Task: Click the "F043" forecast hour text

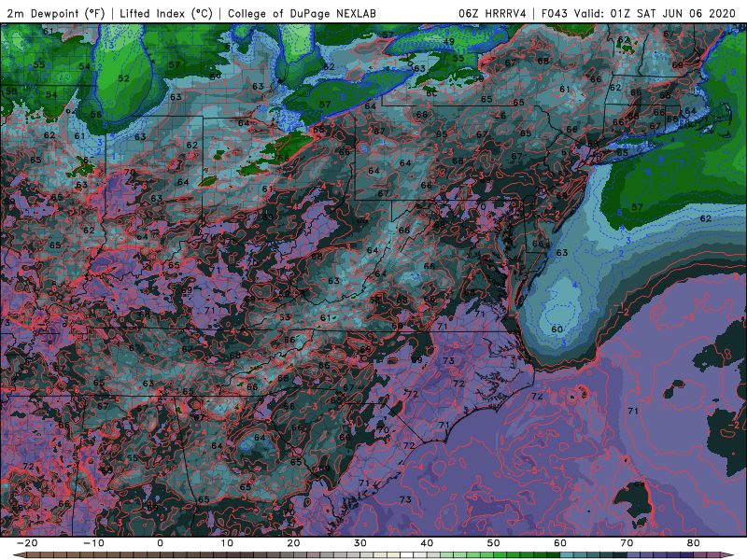Action: coord(555,13)
